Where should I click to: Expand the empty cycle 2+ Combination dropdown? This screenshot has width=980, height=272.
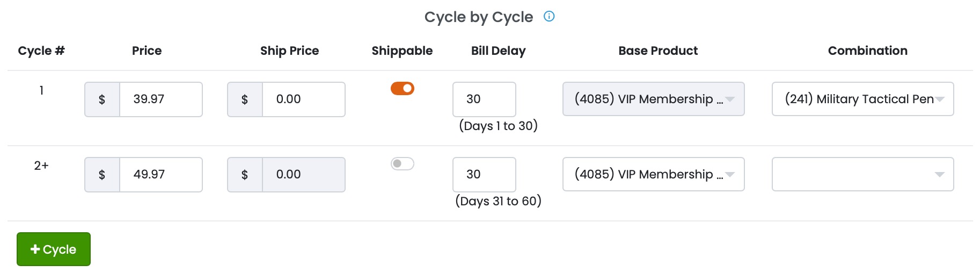(862, 174)
